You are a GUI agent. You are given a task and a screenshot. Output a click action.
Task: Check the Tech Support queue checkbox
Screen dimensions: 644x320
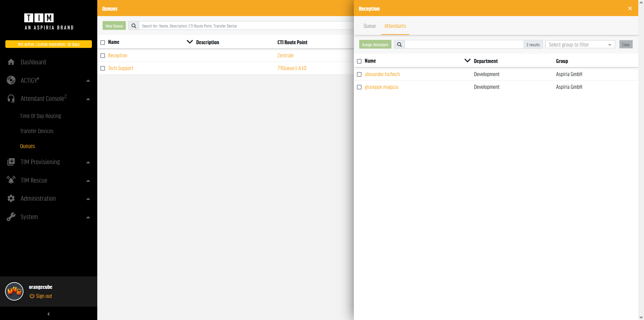click(103, 68)
